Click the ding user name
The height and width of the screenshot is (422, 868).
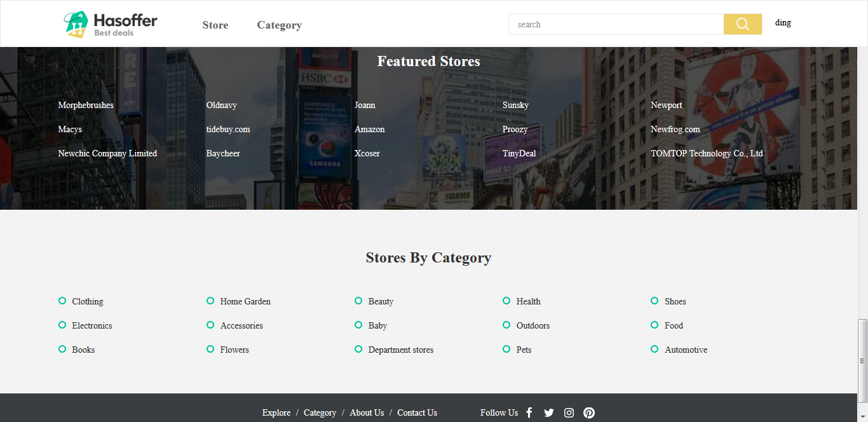pos(783,22)
